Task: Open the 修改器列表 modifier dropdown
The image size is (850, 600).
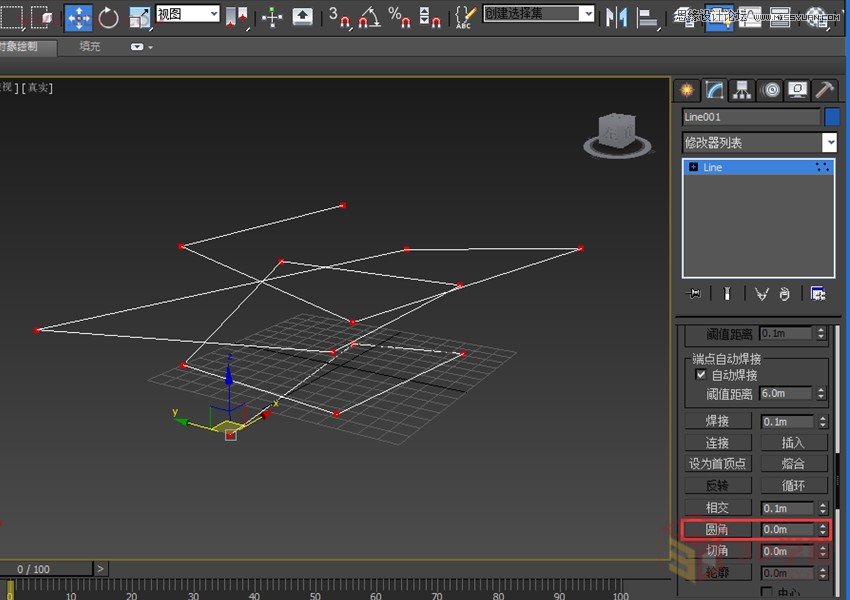Action: click(x=832, y=142)
